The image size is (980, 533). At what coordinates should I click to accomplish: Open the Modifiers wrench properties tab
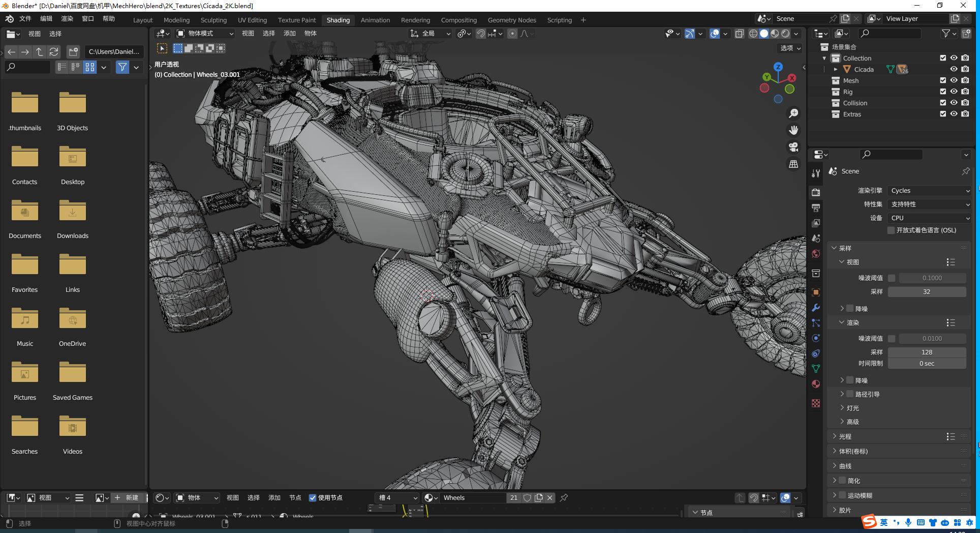pos(816,308)
